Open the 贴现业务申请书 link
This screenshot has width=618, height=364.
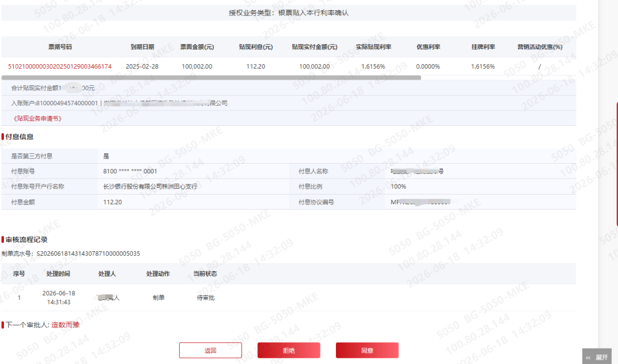(37, 118)
